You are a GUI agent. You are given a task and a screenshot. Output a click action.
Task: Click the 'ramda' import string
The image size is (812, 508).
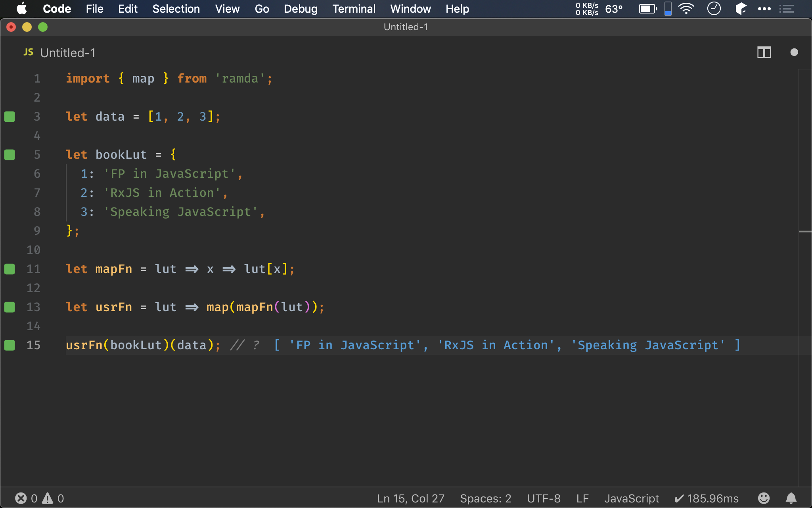point(240,79)
